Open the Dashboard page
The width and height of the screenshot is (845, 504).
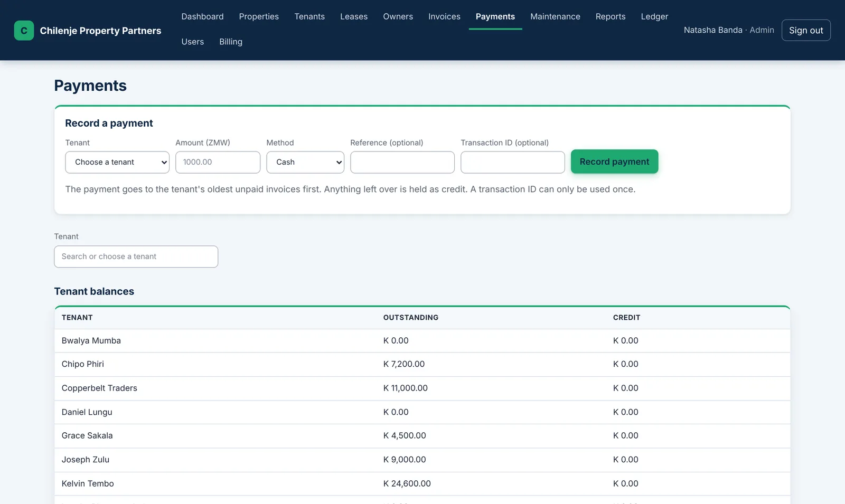(202, 16)
